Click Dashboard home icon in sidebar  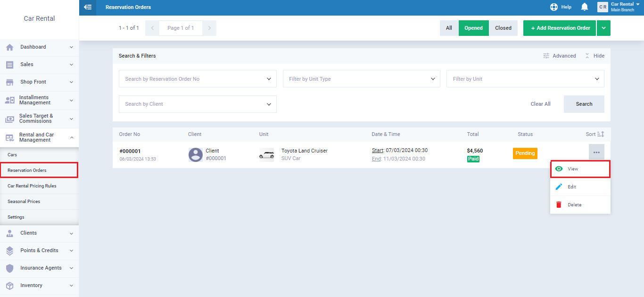9,47
